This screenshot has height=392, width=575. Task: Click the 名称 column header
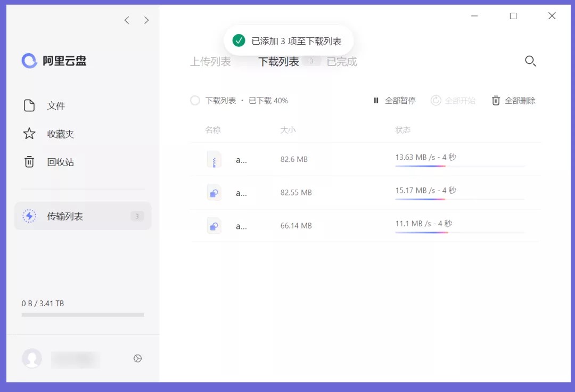pyautogui.click(x=212, y=129)
